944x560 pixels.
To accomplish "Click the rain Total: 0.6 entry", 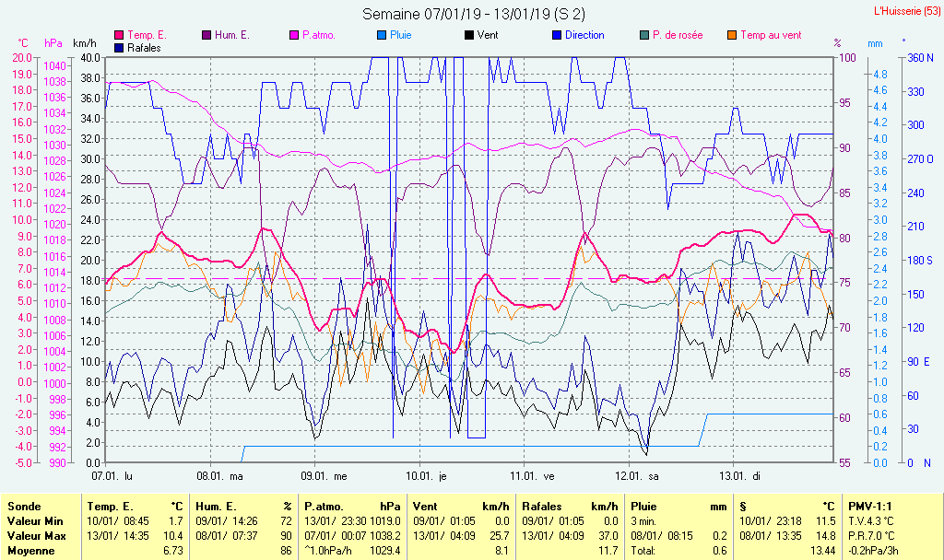I will coord(679,551).
